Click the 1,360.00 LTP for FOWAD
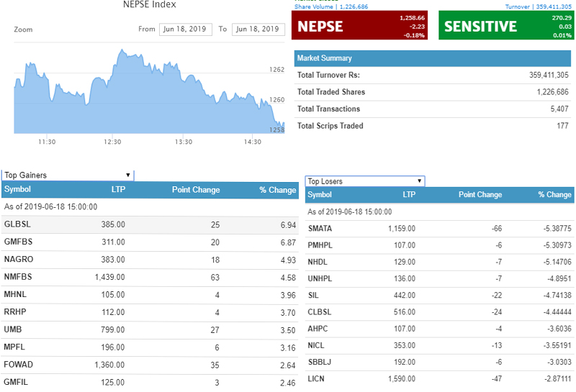Image resolution: width=576 pixels, height=392 pixels. [109, 365]
